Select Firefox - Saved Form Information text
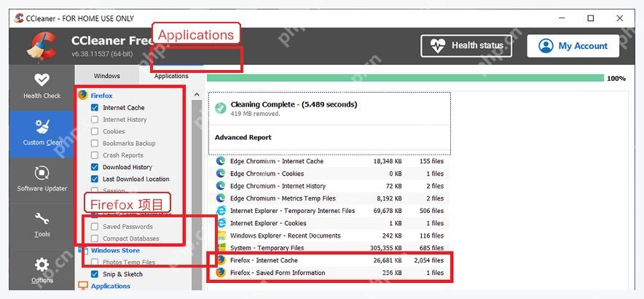The width and height of the screenshot is (644, 299). pyautogui.click(x=278, y=272)
